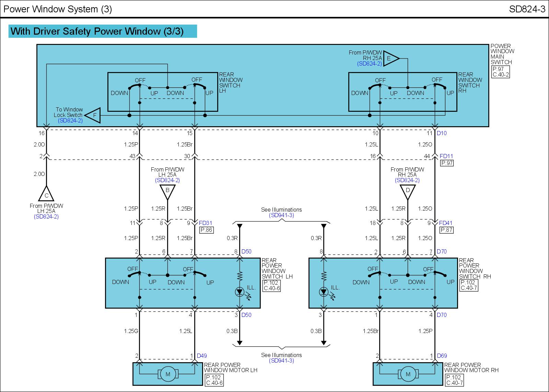Screen dimensions: 549x392
Task: Click the P.86 page reference box
Action: click(x=206, y=230)
